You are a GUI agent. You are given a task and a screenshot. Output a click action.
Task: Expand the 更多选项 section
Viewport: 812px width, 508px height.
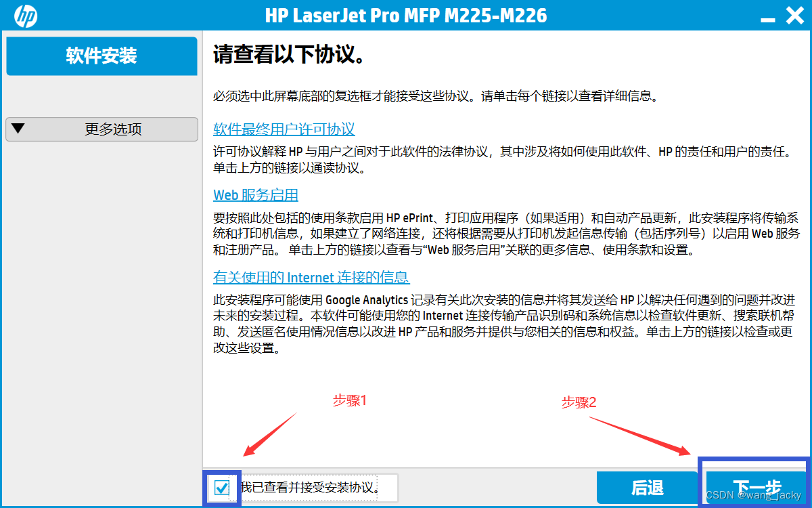tap(101, 129)
